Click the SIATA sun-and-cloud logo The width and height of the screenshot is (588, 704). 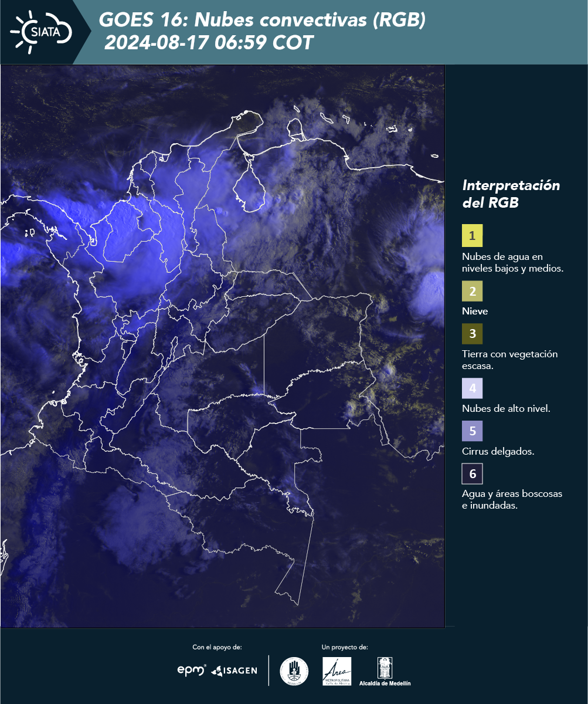(41, 32)
